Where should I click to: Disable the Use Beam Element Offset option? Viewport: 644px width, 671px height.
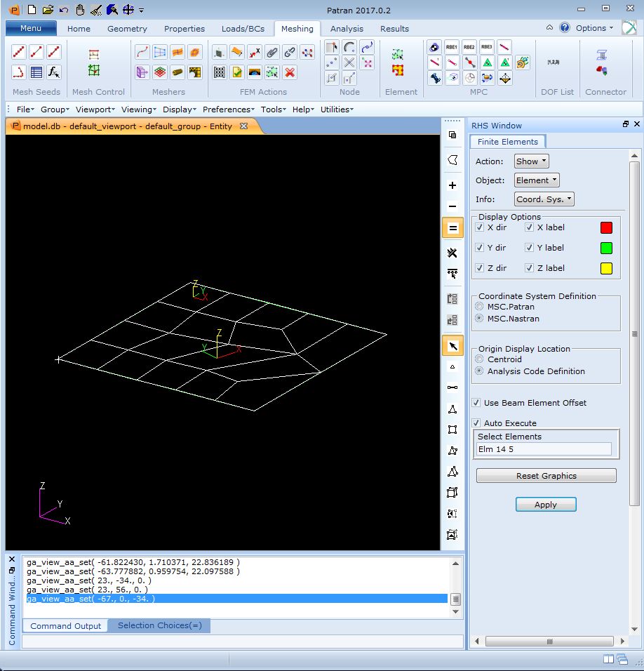point(476,403)
